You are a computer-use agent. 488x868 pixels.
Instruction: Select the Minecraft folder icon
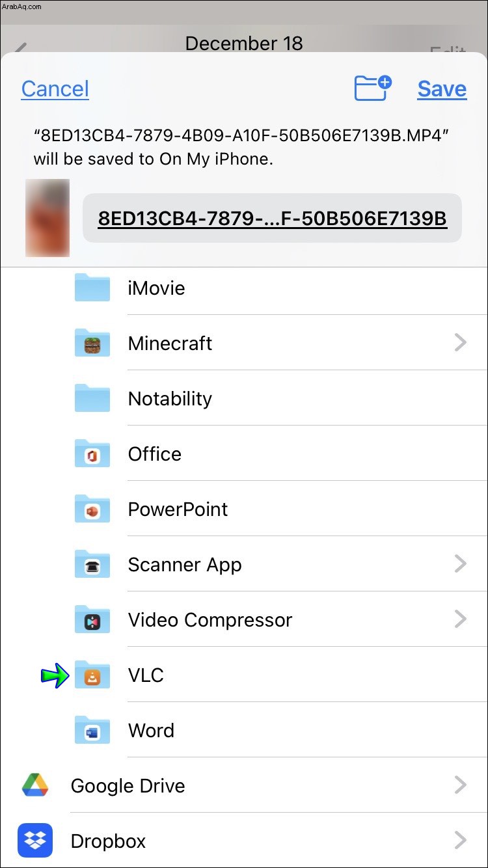(x=92, y=343)
